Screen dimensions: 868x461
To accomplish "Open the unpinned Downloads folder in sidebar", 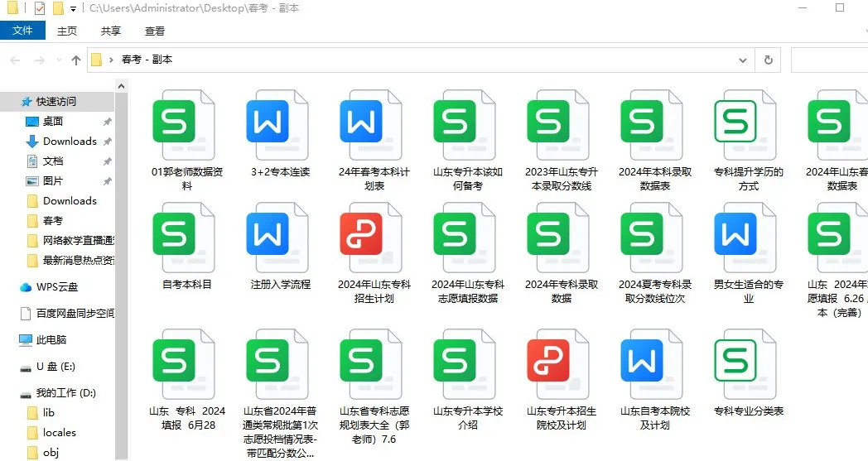I will pyautogui.click(x=70, y=201).
